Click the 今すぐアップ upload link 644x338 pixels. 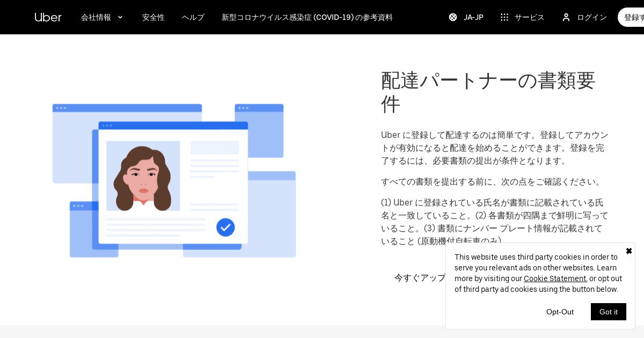point(420,278)
